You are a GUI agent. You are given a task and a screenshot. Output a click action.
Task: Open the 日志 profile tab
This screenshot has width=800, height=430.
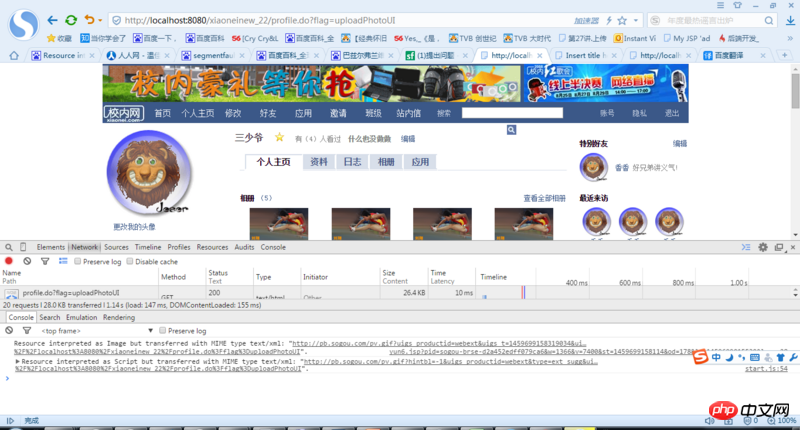(x=352, y=162)
